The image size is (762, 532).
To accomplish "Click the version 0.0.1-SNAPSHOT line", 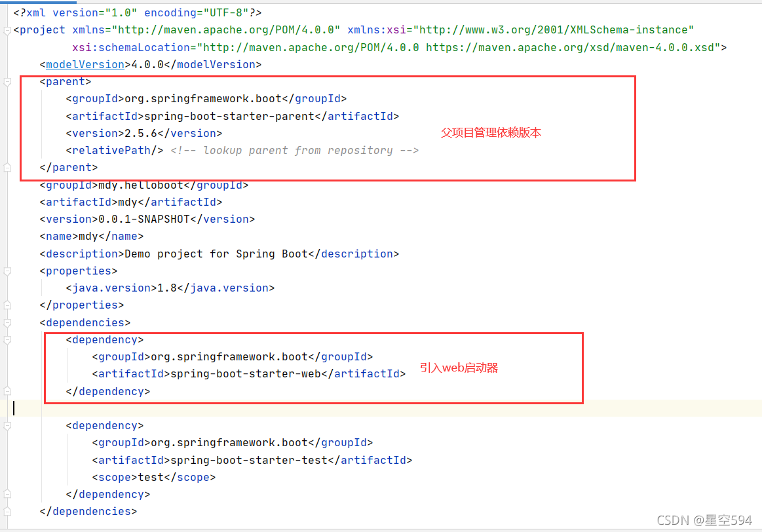I will click(x=147, y=219).
